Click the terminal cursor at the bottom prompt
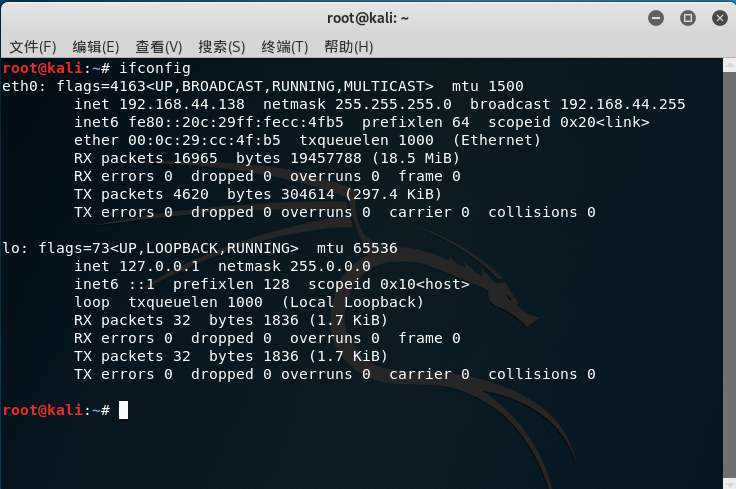The width and height of the screenshot is (736, 489). click(x=123, y=410)
